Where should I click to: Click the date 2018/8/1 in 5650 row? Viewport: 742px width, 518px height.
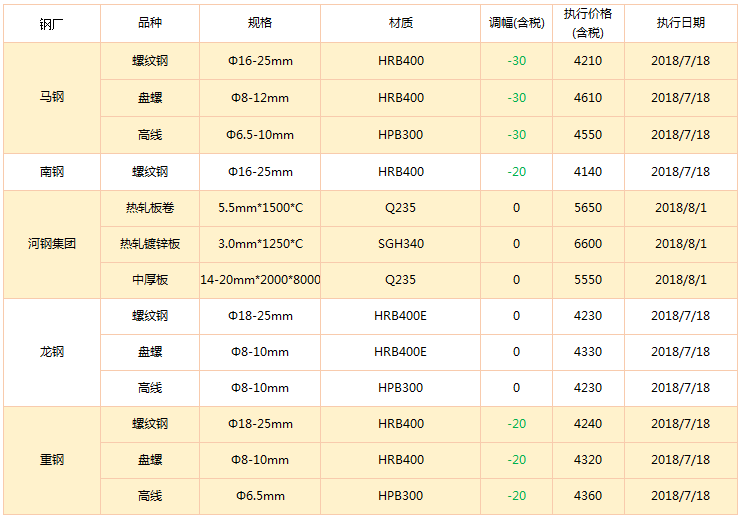coord(681,208)
